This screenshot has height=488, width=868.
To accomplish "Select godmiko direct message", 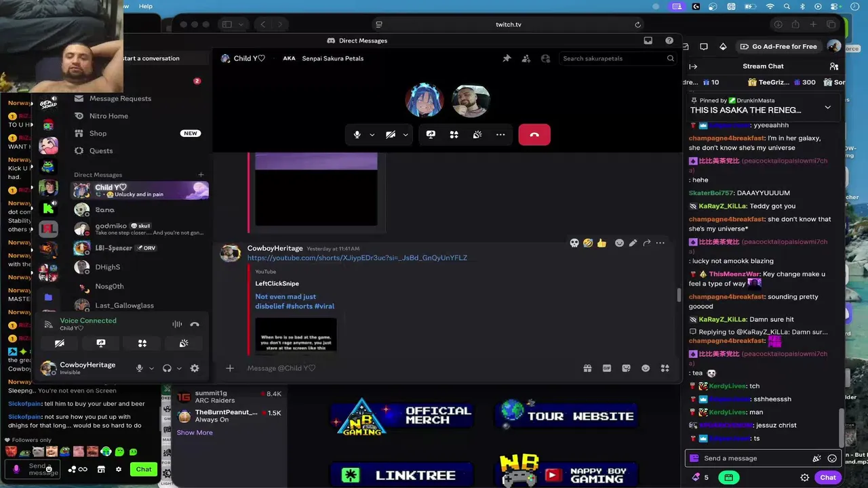I will click(x=139, y=229).
